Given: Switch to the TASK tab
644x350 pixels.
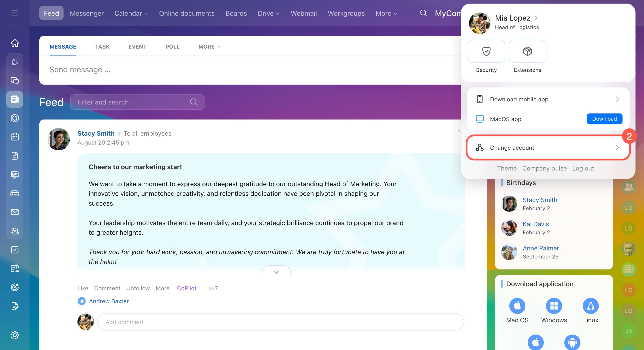Looking at the screenshot, I should coord(102,47).
